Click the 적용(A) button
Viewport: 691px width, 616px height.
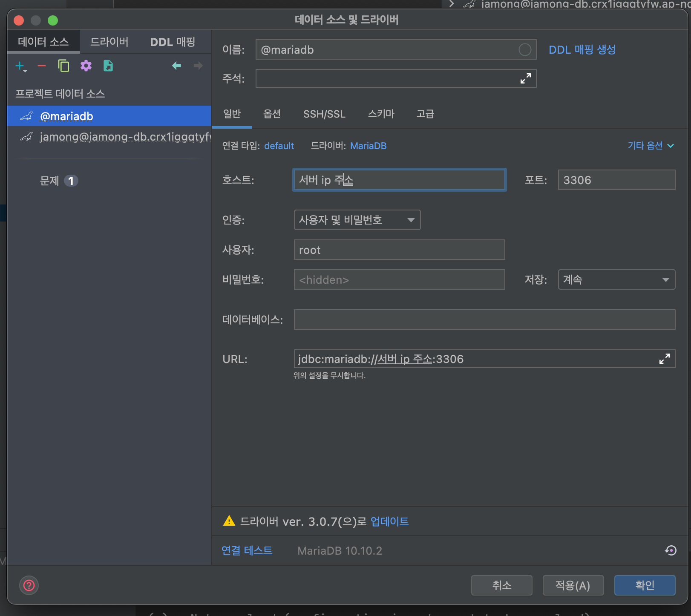[x=573, y=585]
